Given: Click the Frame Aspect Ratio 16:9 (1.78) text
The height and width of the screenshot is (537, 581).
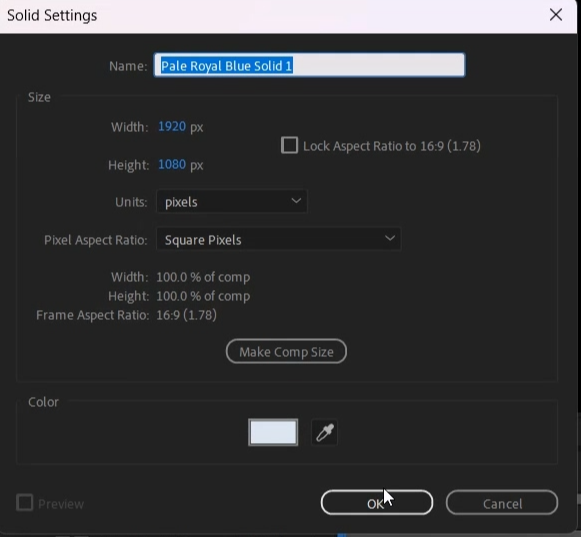Looking at the screenshot, I should 186,315.
